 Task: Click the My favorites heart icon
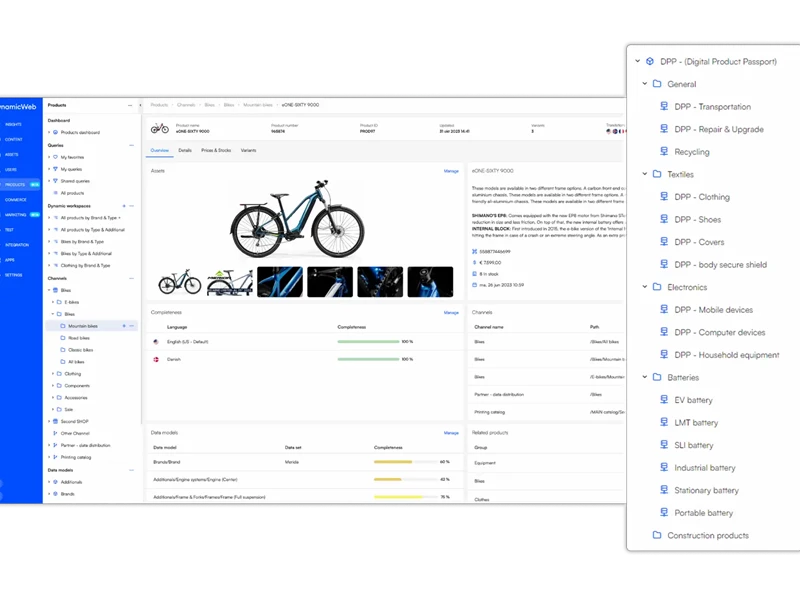56,157
